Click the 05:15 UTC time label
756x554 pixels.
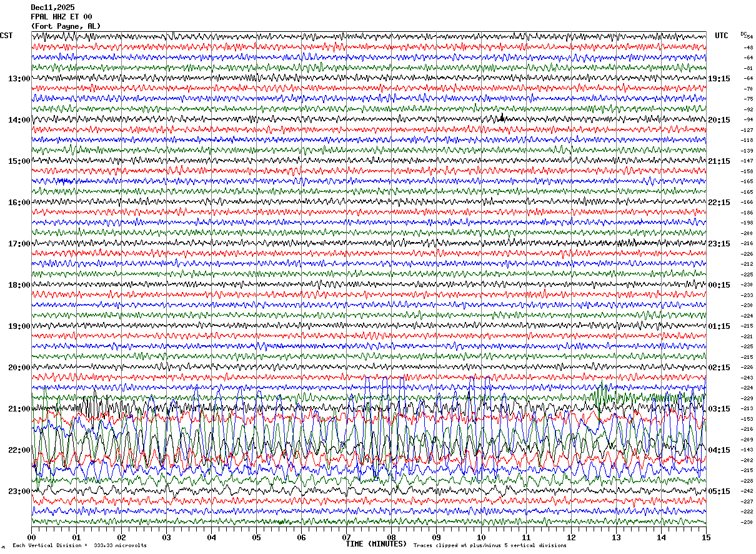click(719, 491)
